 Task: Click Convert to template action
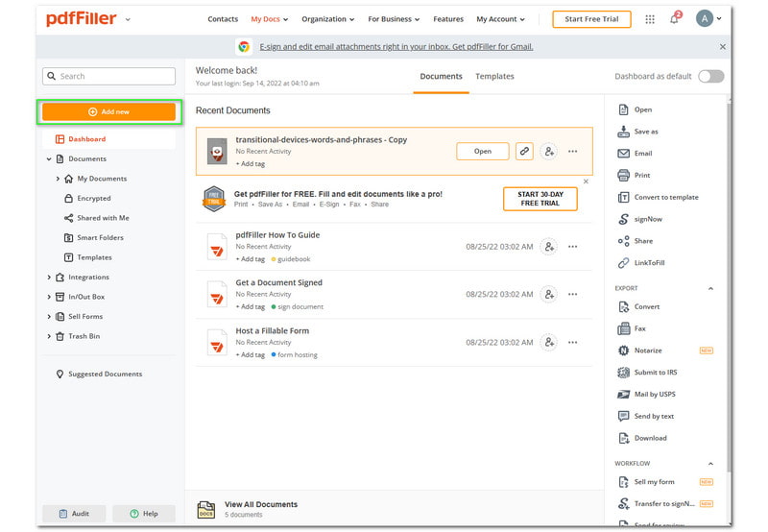click(658, 197)
